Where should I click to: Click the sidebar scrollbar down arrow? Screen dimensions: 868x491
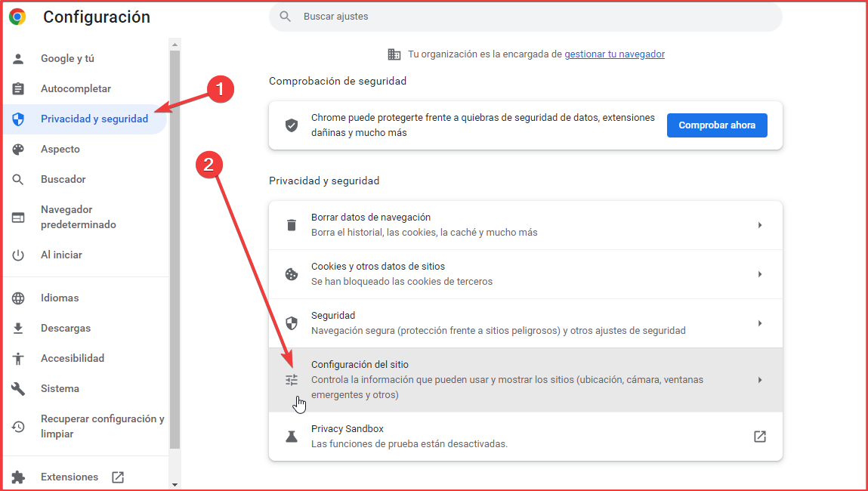(x=175, y=485)
